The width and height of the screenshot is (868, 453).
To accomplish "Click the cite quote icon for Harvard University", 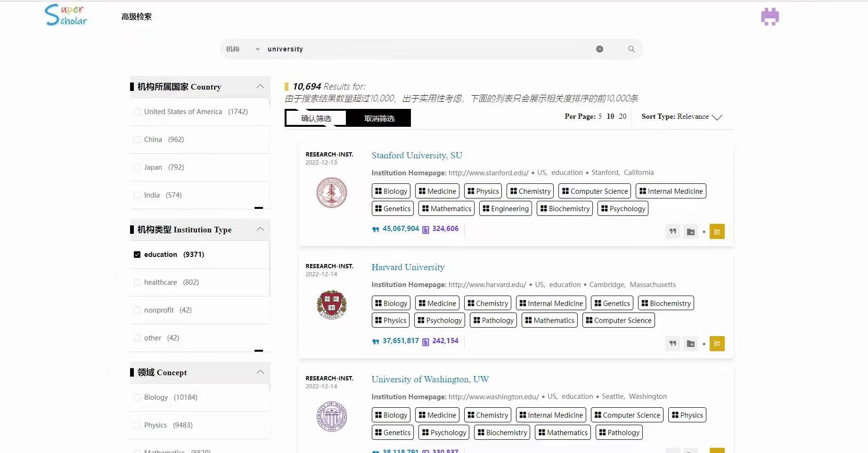I will [x=673, y=344].
